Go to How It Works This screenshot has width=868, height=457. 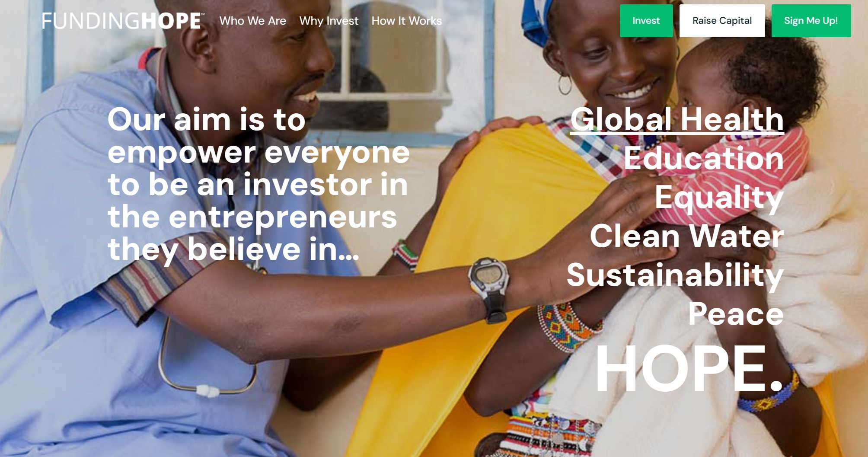tap(407, 21)
